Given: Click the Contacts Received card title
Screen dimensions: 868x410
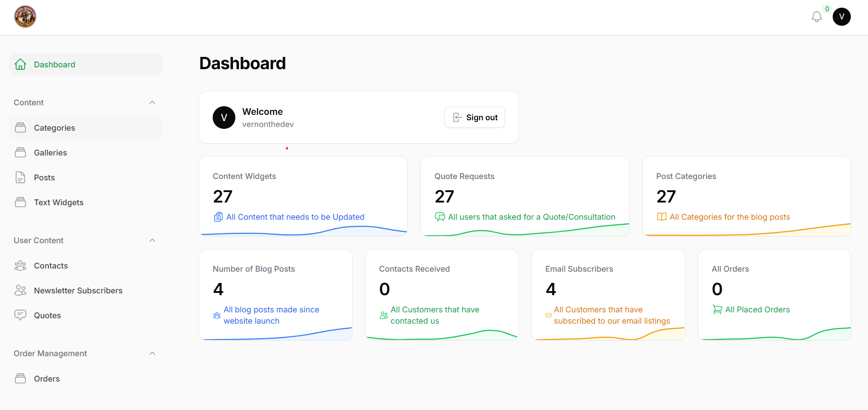Looking at the screenshot, I should pyautogui.click(x=415, y=269).
